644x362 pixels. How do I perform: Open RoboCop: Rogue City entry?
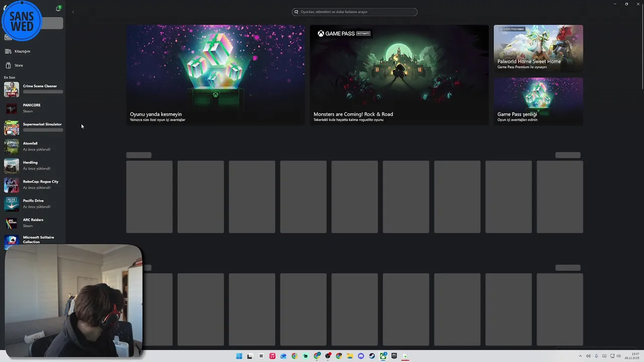coord(33,185)
